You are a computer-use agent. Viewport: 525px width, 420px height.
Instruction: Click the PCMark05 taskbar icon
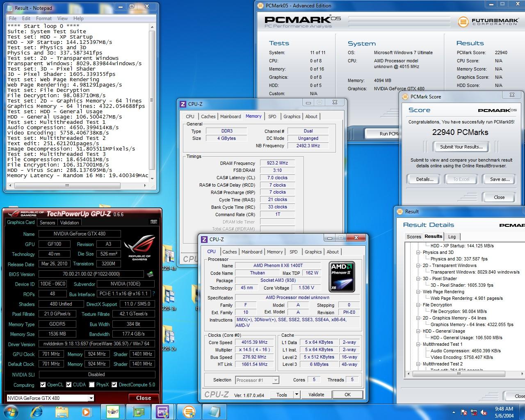pos(189,411)
